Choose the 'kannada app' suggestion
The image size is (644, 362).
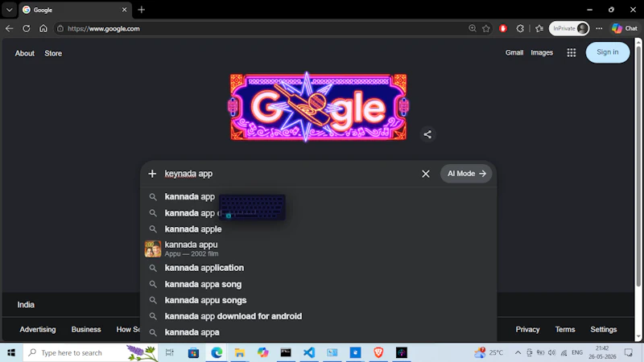pyautogui.click(x=318, y=196)
